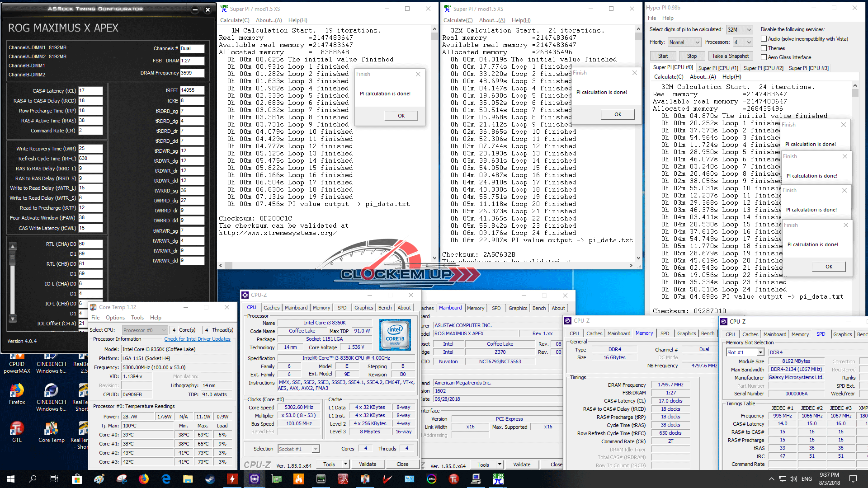Open the digits of pi 32M dropdown
868x488 pixels.
739,30
